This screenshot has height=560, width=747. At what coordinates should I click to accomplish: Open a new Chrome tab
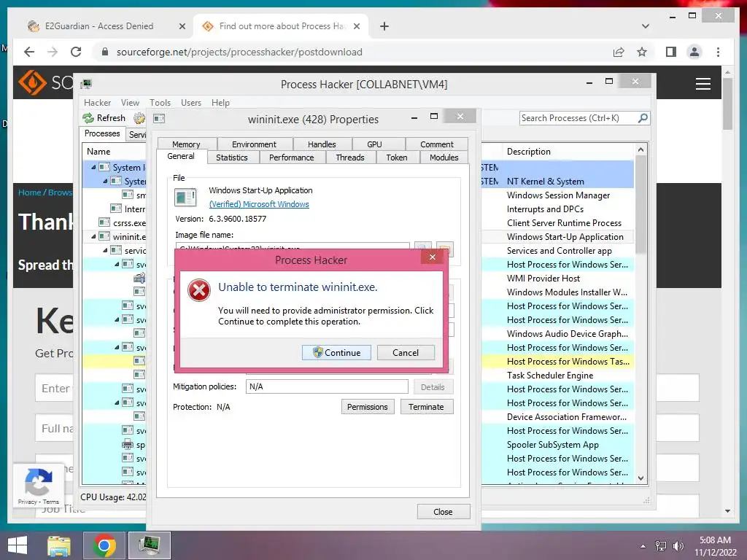click(x=384, y=26)
